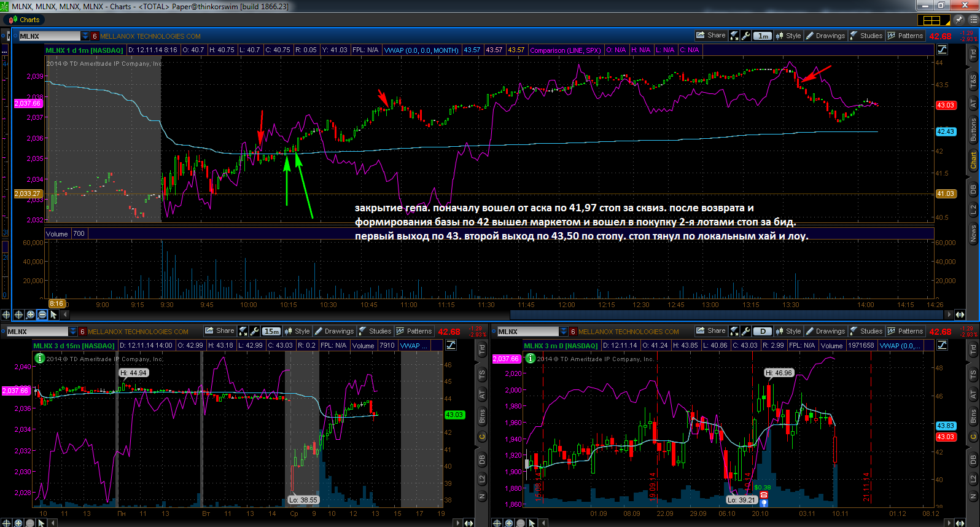Click green info icon in bottom-right chart
980x527 pixels.
(531, 358)
